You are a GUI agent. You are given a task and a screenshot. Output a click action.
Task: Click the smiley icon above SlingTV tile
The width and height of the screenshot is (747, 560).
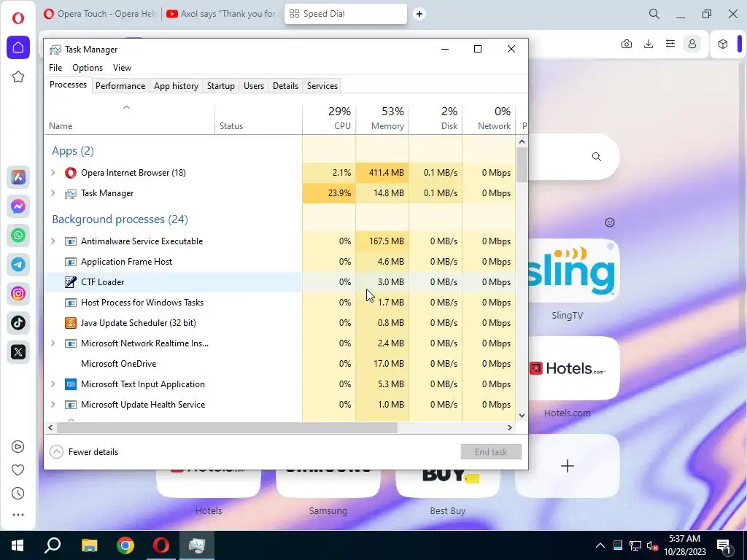[610, 222]
